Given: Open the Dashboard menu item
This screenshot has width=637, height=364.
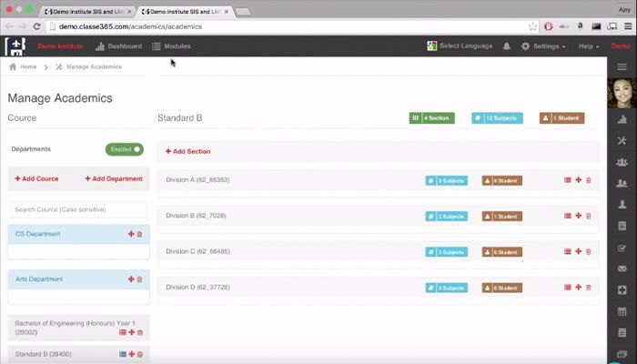Looking at the screenshot, I should point(118,46).
